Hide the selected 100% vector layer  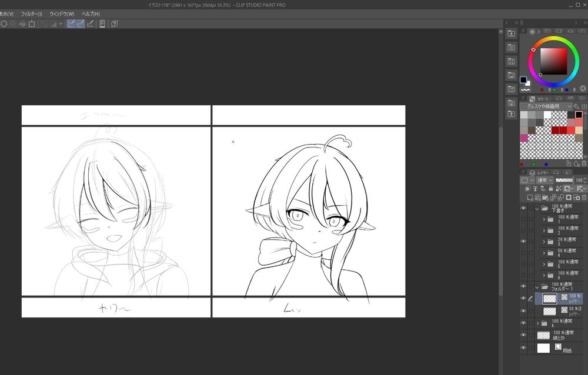pyautogui.click(x=523, y=299)
